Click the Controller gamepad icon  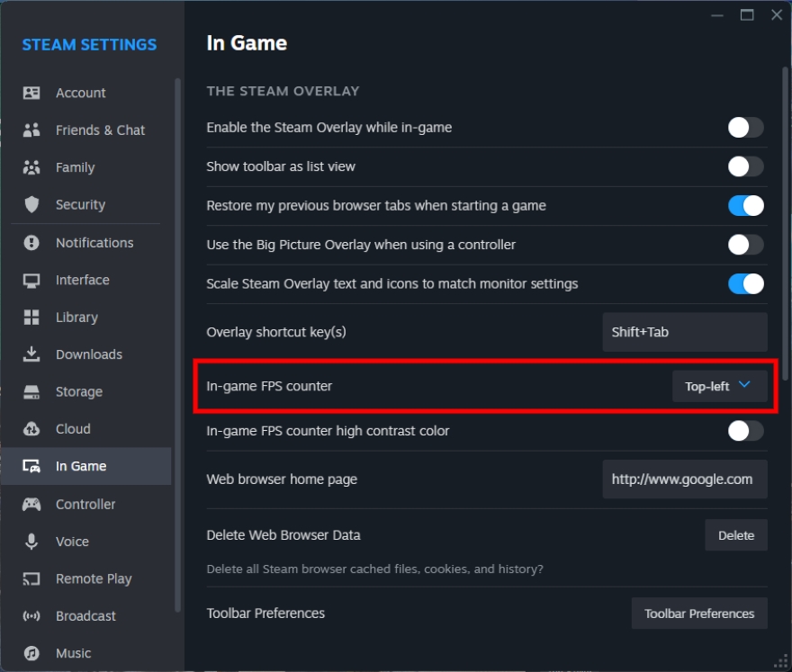tap(31, 505)
